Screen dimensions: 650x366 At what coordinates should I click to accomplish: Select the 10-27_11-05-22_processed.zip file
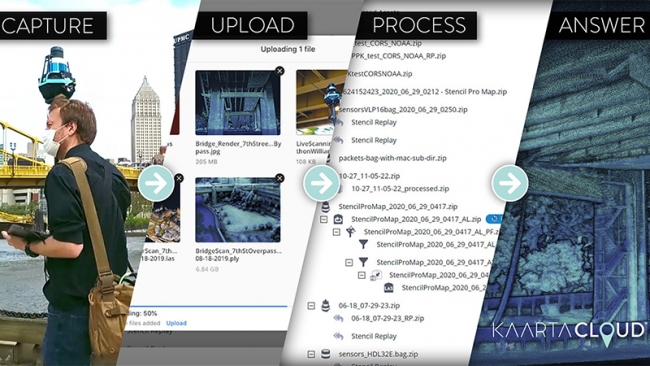click(400, 189)
